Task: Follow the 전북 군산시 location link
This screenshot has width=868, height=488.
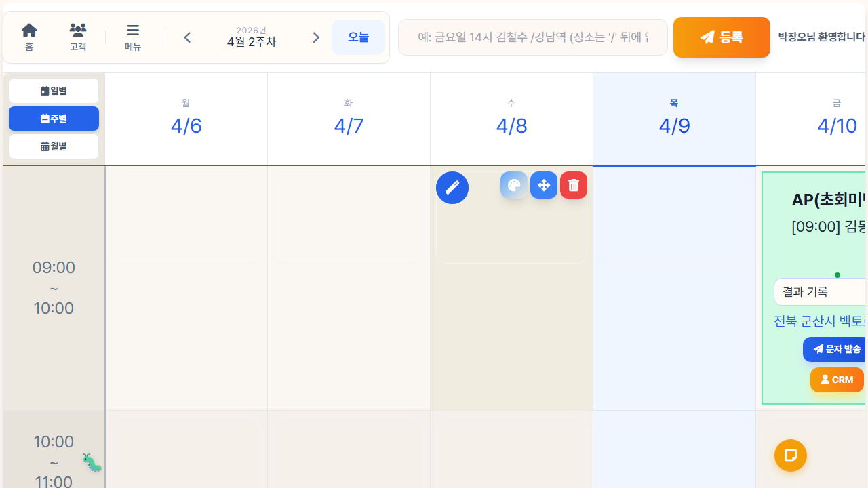Action: [821, 321]
